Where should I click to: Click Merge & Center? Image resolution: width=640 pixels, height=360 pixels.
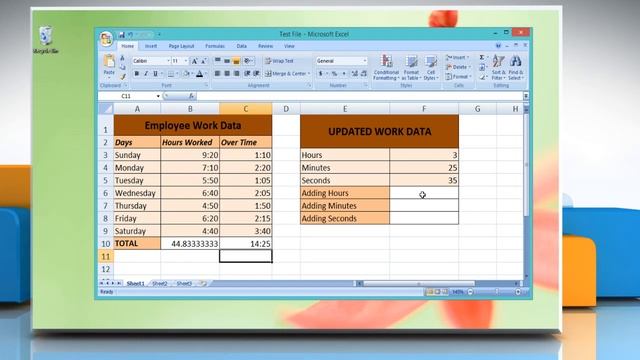[287, 74]
